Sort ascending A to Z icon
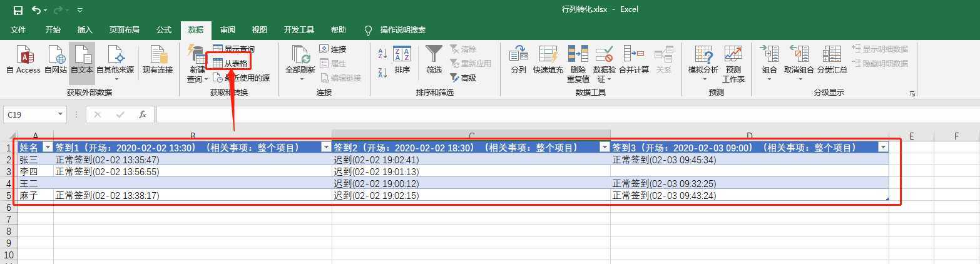Viewport: 980px width, 264px height. tap(383, 54)
